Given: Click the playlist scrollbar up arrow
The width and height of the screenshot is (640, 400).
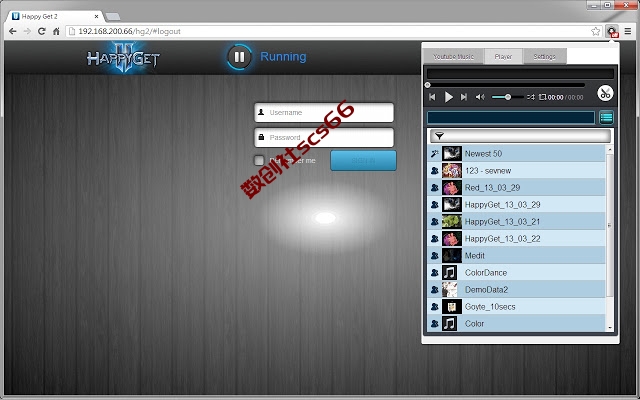Looking at the screenshot, I should 610,149.
